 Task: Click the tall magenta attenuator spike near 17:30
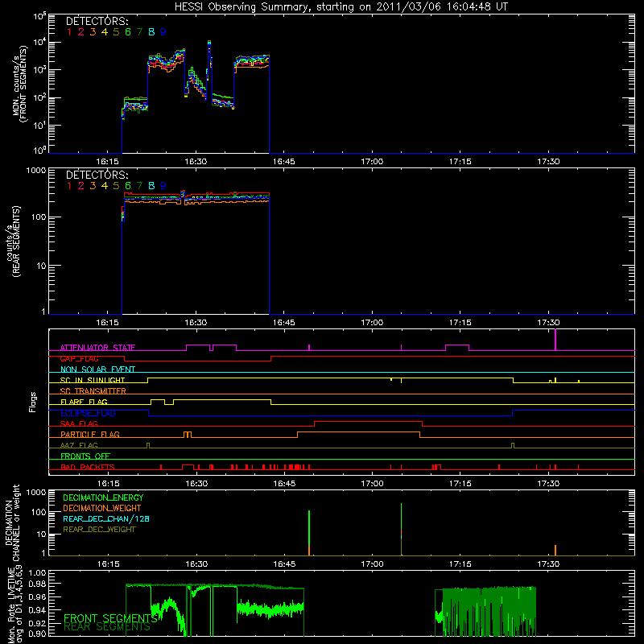(x=555, y=340)
